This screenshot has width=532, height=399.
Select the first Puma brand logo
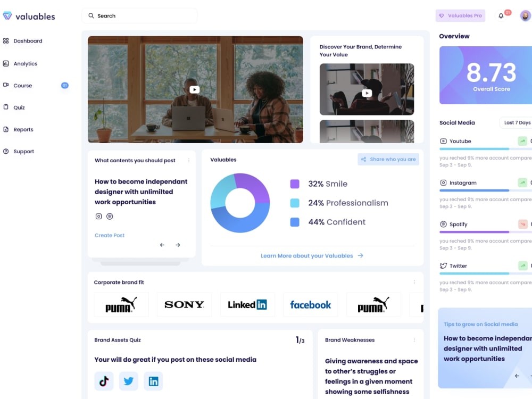[121, 304]
